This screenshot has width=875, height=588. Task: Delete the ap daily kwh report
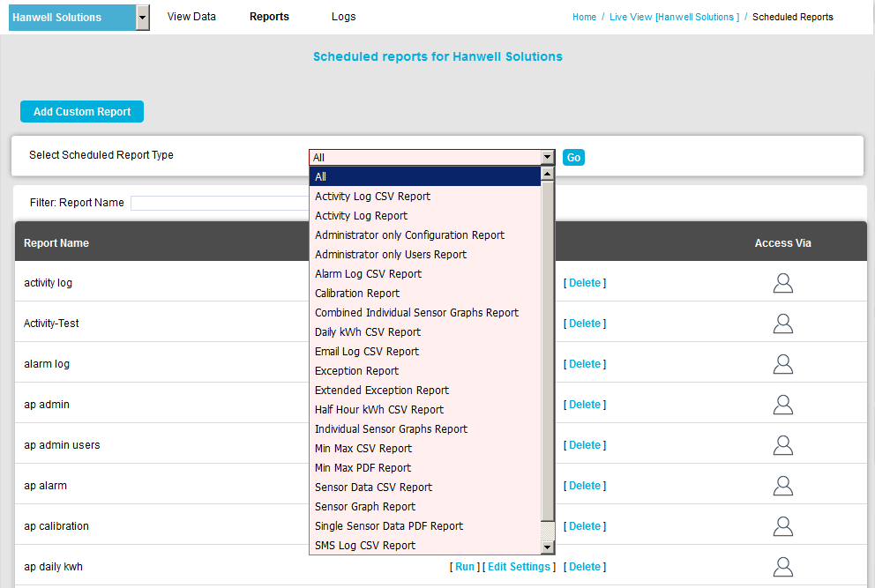[x=584, y=567]
